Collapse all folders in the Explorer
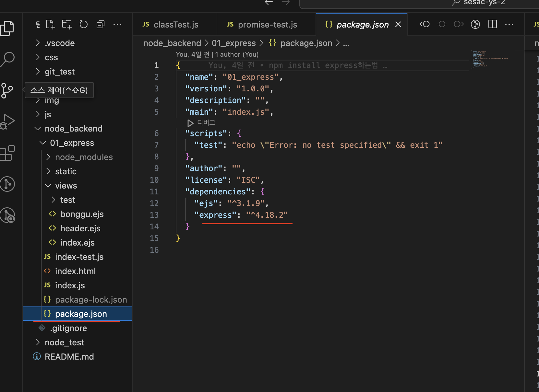Viewport: 539px width, 392px height. (x=101, y=24)
